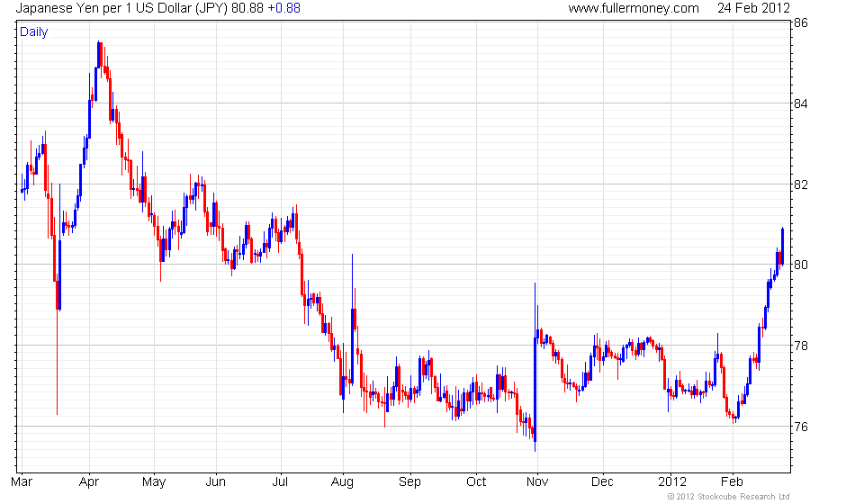Click the chart title 'Japanese Yen per 1 US Dollar (JPY)'

(121, 8)
